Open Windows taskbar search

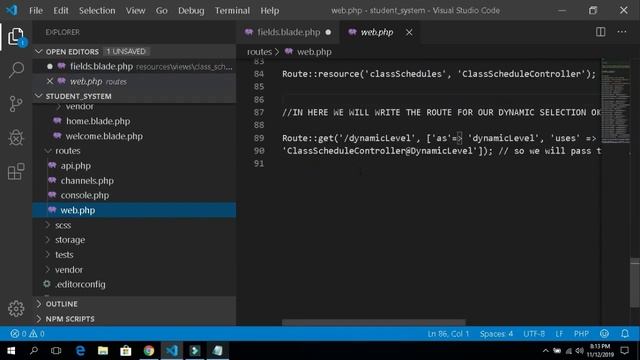(x=34, y=351)
